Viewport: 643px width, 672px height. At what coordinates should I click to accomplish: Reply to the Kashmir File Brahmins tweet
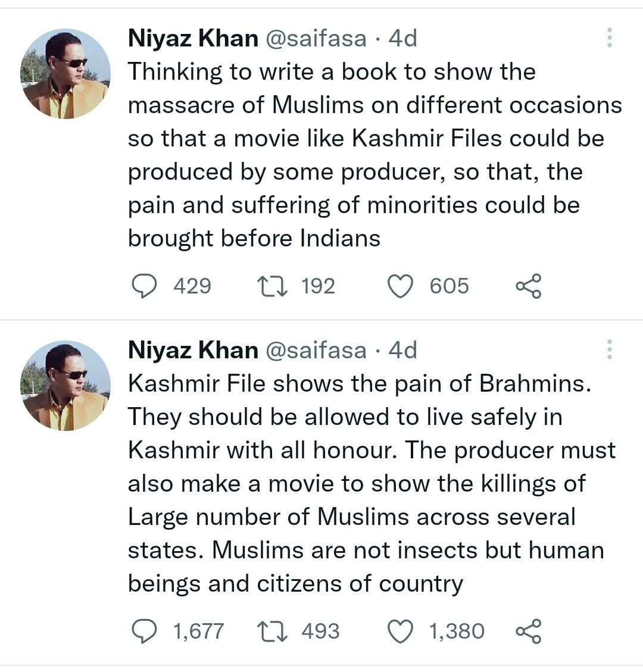(x=144, y=632)
